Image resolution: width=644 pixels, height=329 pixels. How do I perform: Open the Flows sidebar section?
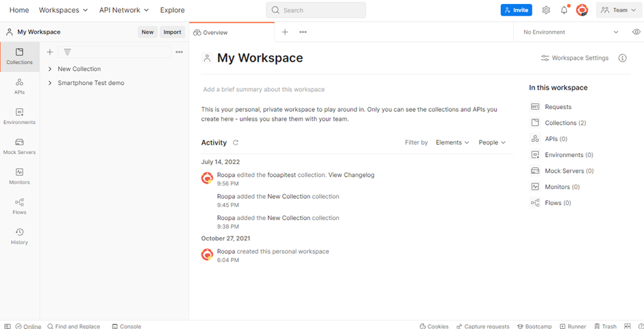coord(19,206)
